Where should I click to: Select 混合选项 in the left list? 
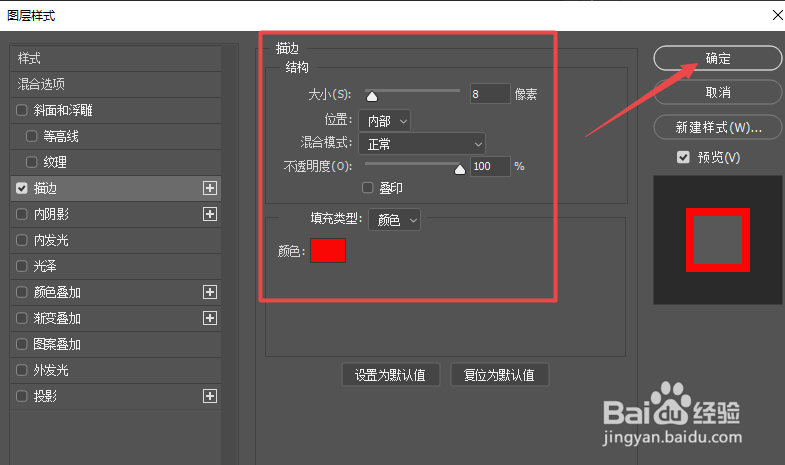(41, 84)
